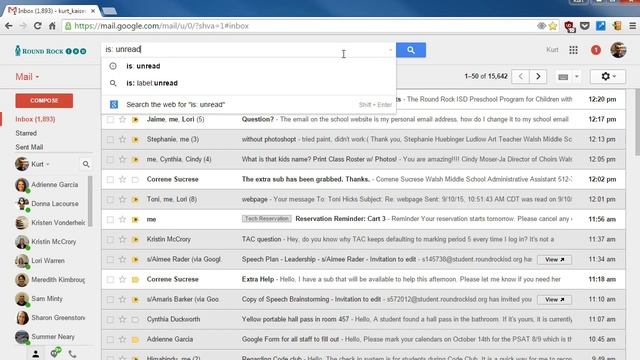Open the input tools keyboard icon
Image resolution: width=640 pixels, height=360 pixels.
[563, 77]
